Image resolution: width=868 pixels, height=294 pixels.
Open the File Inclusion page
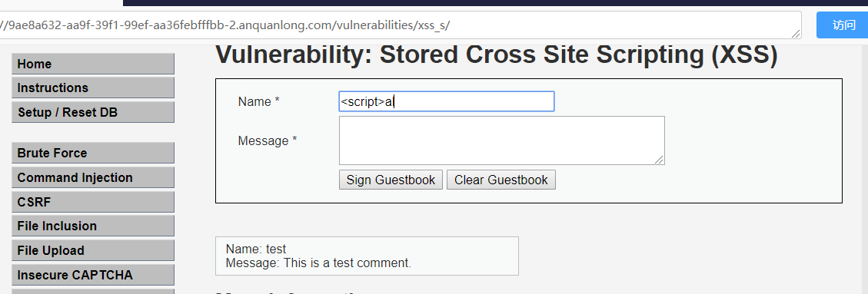(93, 226)
